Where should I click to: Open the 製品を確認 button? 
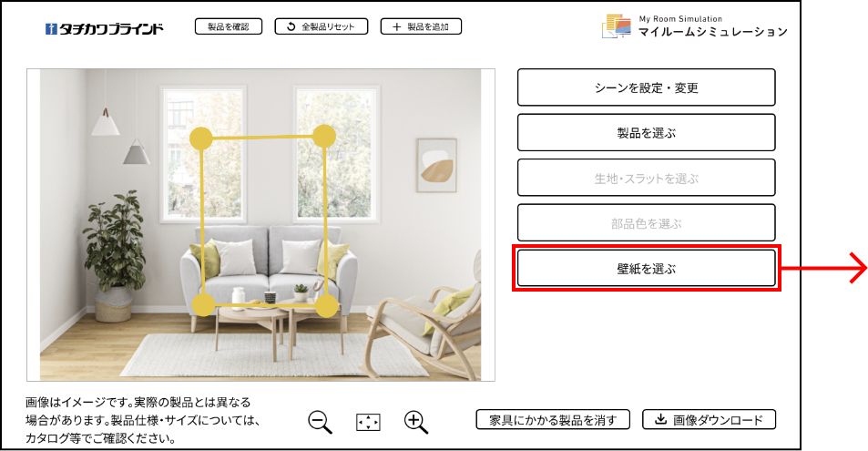tap(228, 26)
